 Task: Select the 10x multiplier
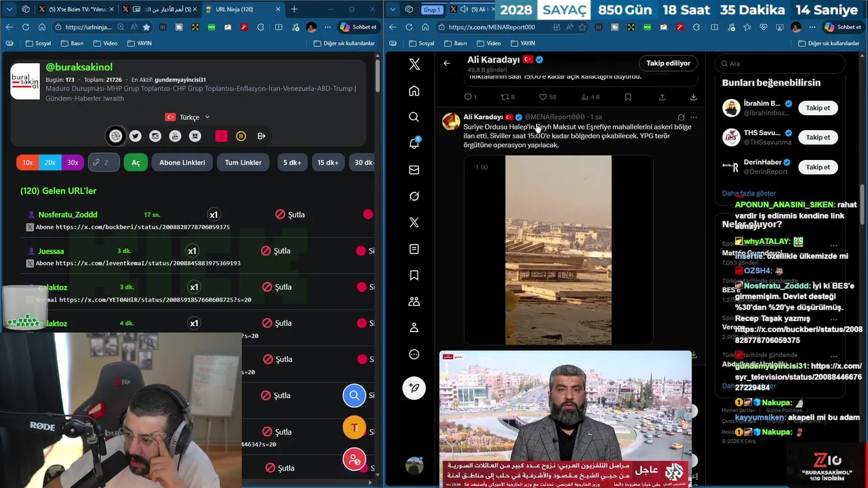27,163
